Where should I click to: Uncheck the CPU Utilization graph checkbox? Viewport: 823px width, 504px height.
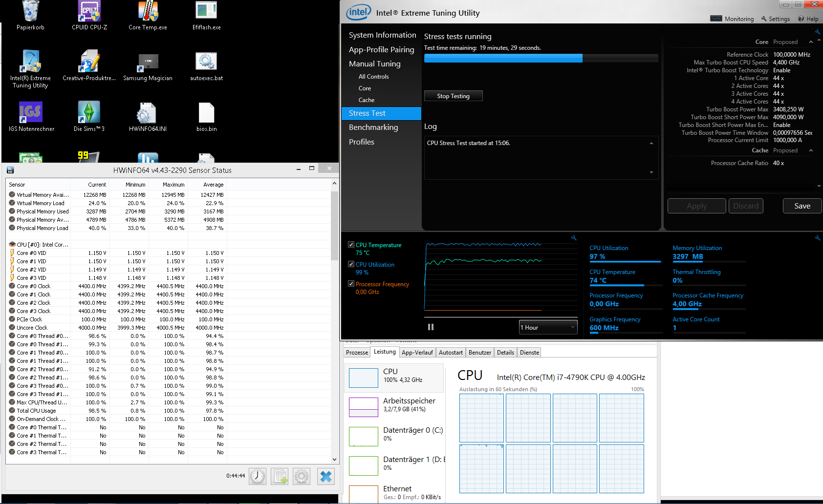point(351,264)
